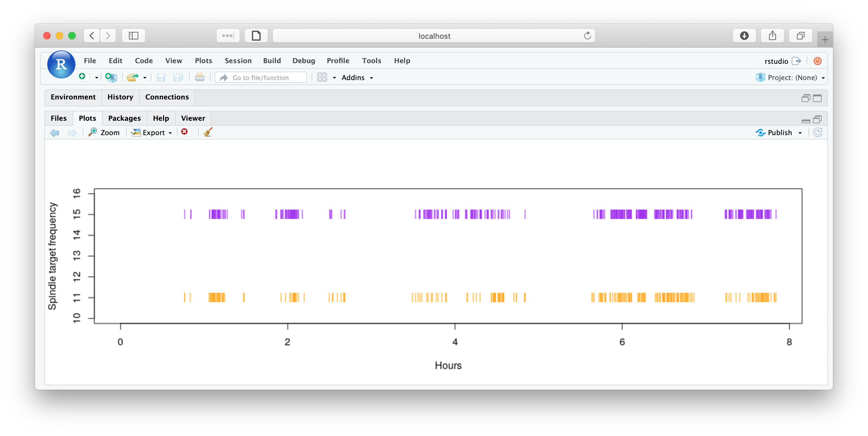Switch to the Packages tab
This screenshot has width=868, height=436.
[124, 118]
